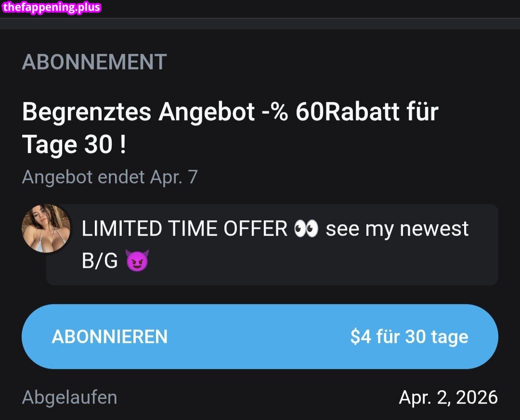Click the dark gray bar at top

260,24
